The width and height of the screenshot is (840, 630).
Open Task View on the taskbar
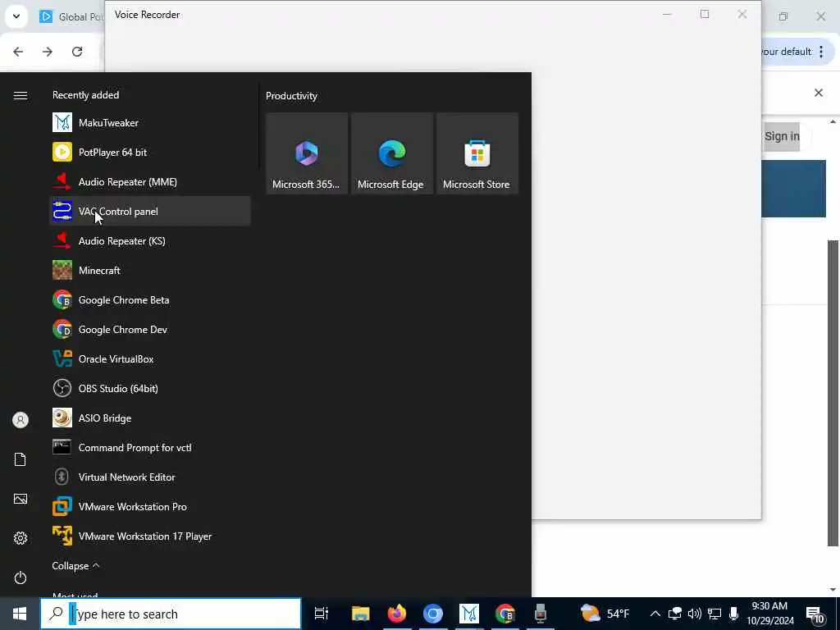[x=321, y=614]
